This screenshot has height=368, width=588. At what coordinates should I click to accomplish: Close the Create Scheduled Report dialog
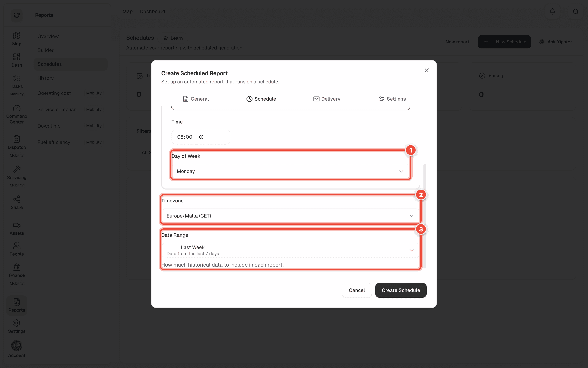[427, 70]
